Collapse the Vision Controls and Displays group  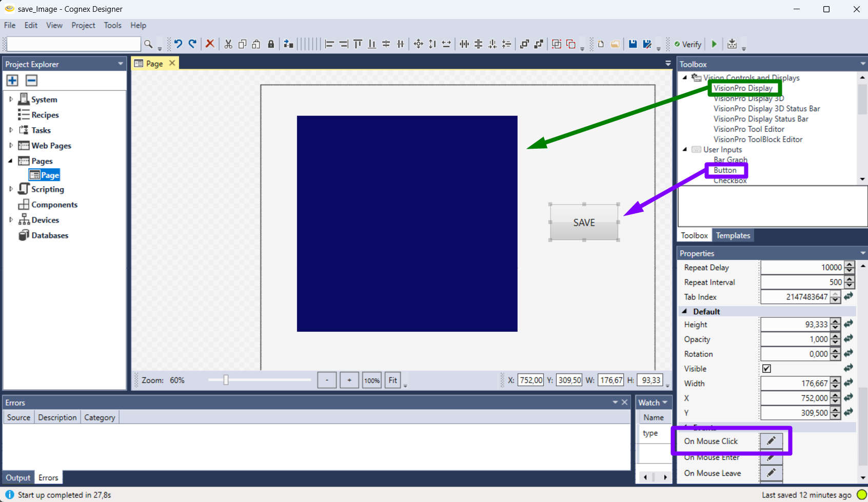(x=685, y=77)
